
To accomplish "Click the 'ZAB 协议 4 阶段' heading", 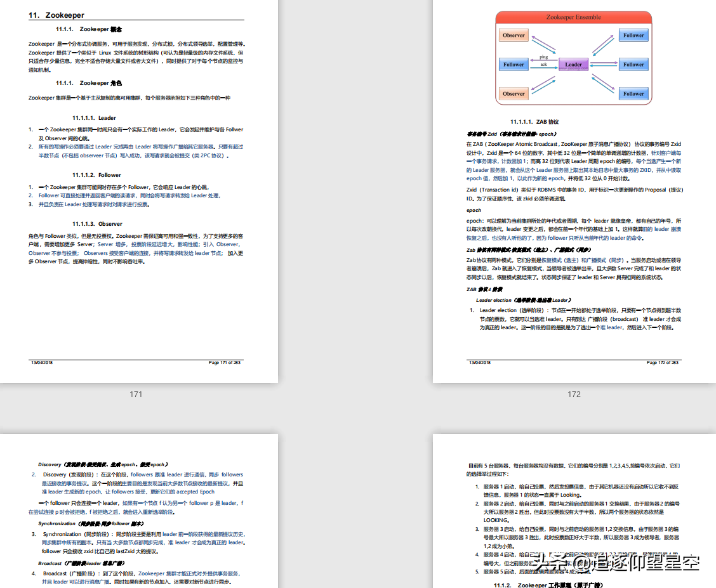I will 484,289.
